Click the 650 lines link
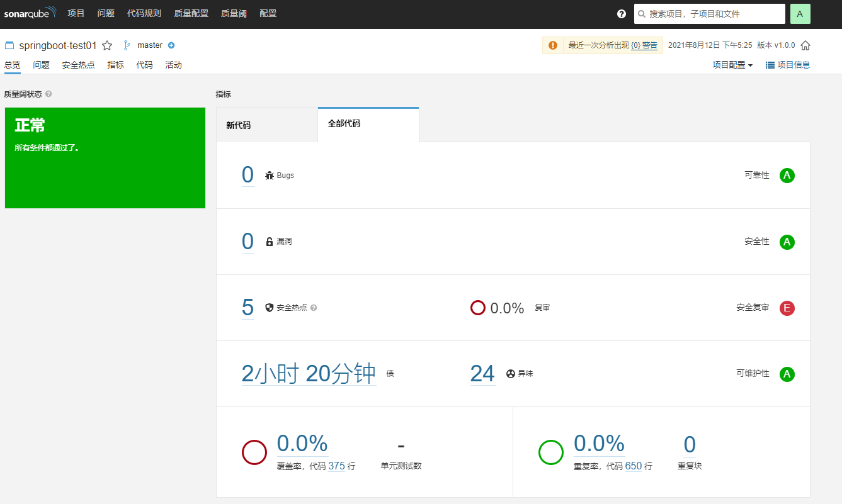Screen dimensions: 842x504 pos(634,466)
